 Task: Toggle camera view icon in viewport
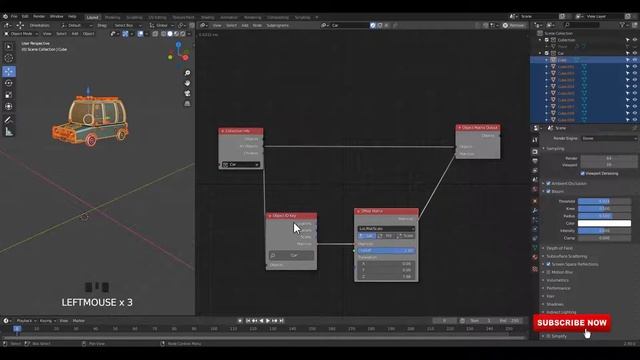(x=187, y=93)
